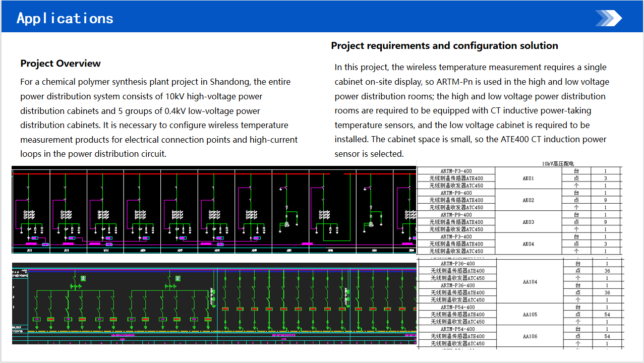Click "0.4kV low-voltage" in the overview paragraph
The image size is (644, 363).
click(x=199, y=111)
